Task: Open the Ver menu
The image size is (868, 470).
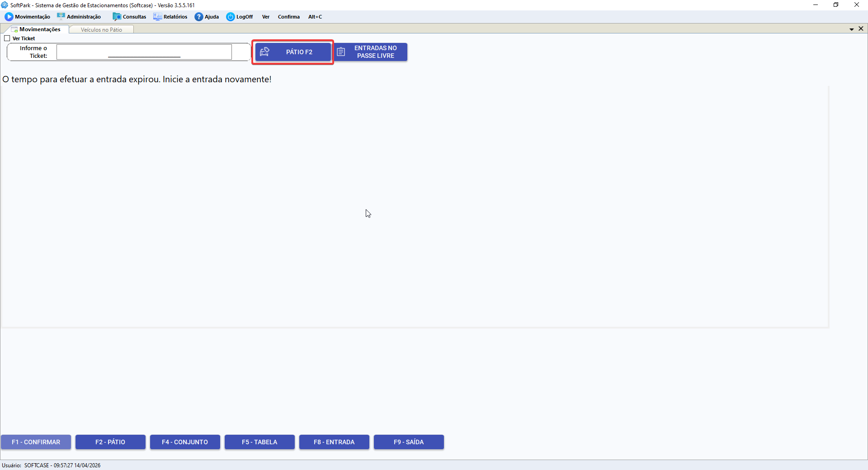Action: (x=266, y=17)
